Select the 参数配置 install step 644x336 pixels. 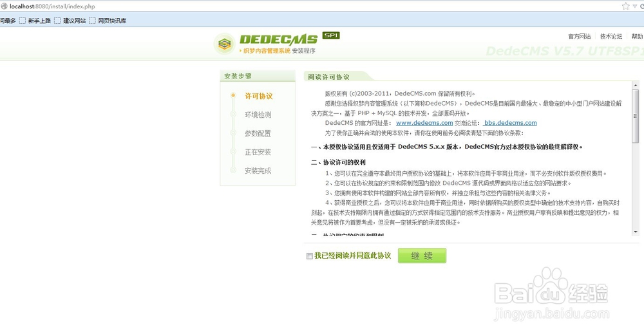(x=258, y=133)
